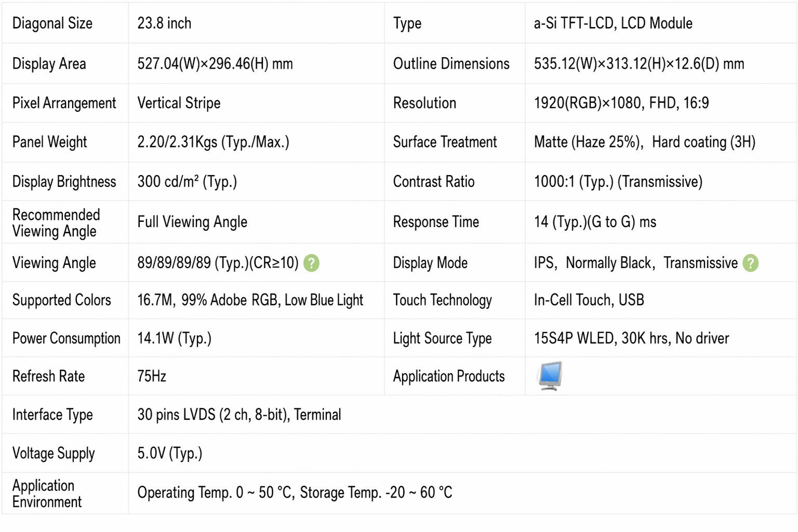The image size is (798, 532).
Task: Click the 5.0V (Typ.) voltage value
Action: [170, 453]
